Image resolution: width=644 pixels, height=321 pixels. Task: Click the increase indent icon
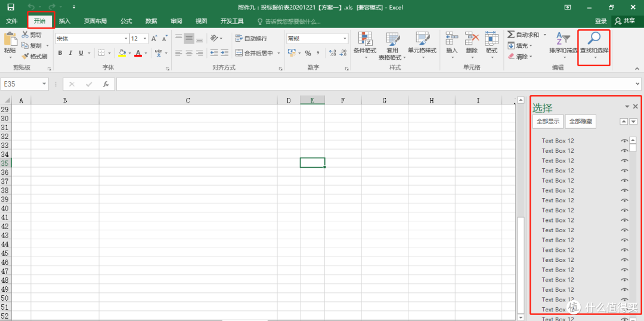(224, 53)
